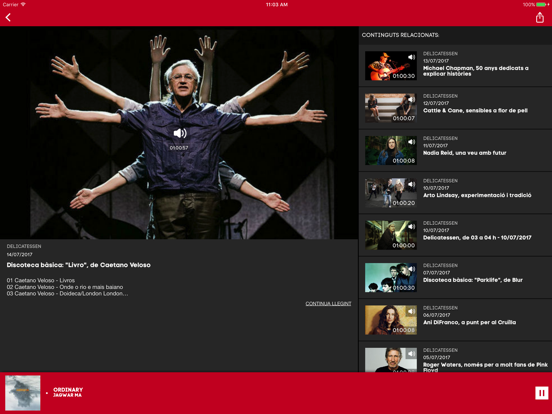The height and width of the screenshot is (414, 552).
Task: Click the 11:03 AM clock in status bar
Action: (x=277, y=5)
